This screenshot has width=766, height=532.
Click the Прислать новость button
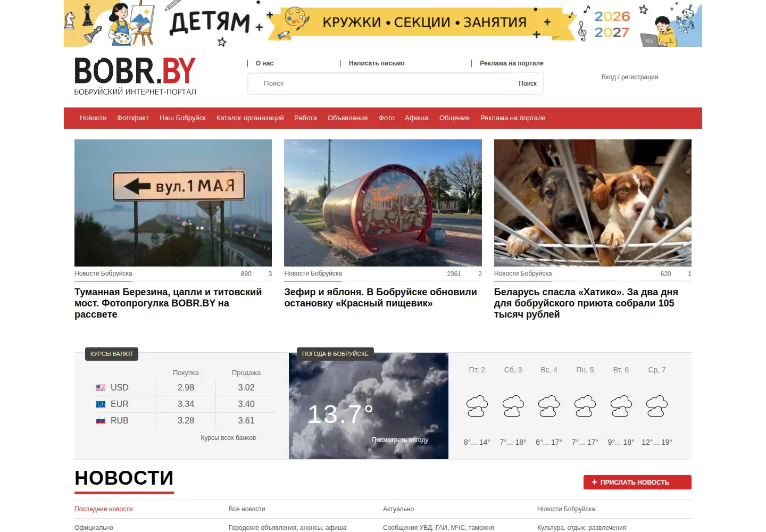click(637, 482)
